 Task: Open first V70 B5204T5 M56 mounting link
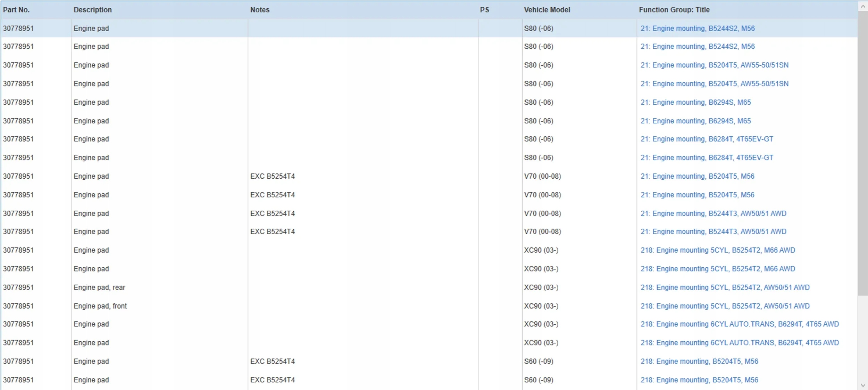pos(697,176)
